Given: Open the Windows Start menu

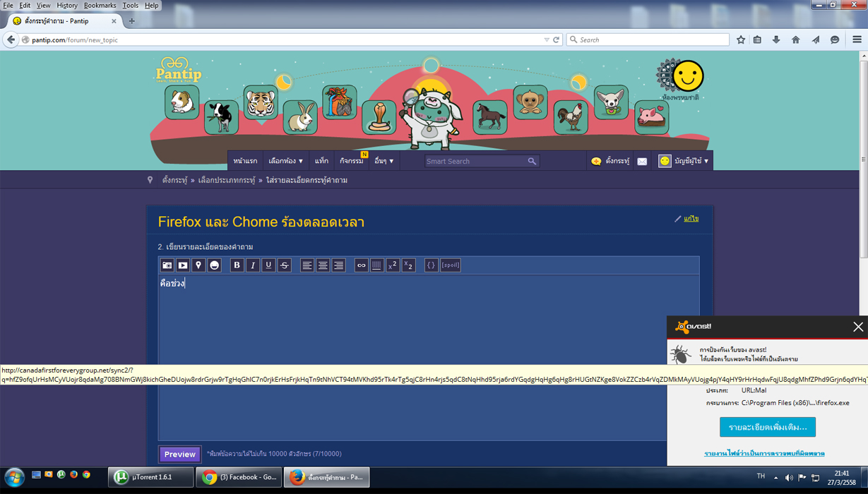Looking at the screenshot, I should click(14, 478).
